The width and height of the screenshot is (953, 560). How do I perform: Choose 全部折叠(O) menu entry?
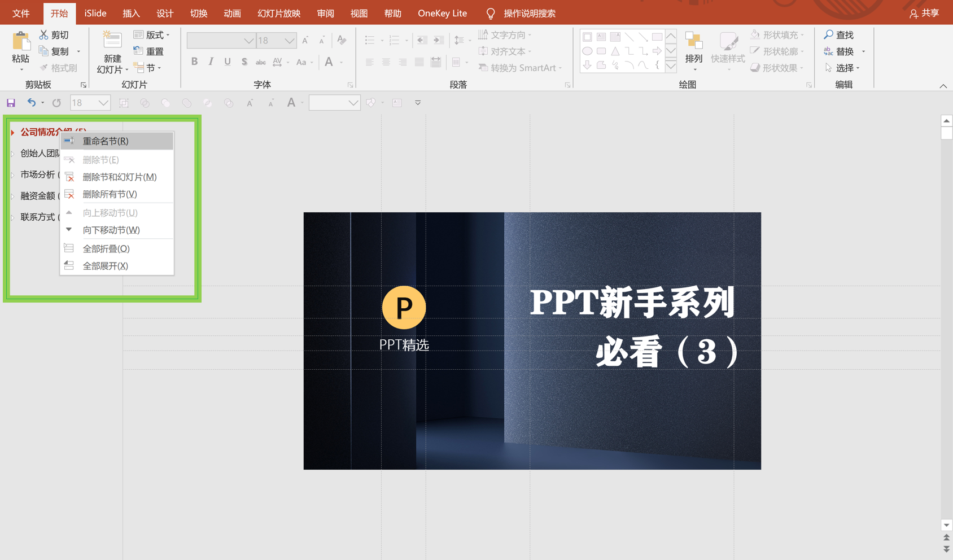coord(117,249)
